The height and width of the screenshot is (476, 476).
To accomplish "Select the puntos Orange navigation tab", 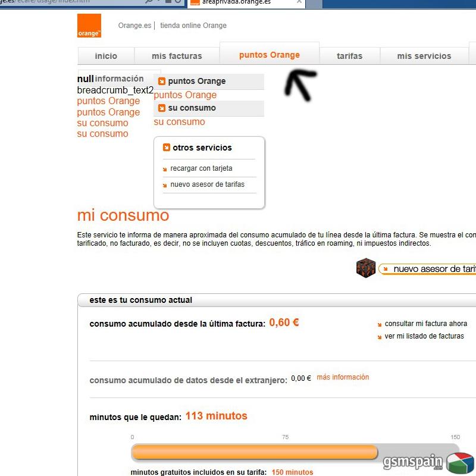I will [270, 54].
